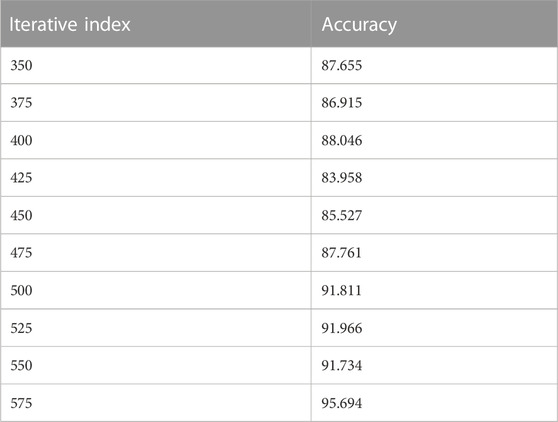Select the accuracy value 91.734

342,366
